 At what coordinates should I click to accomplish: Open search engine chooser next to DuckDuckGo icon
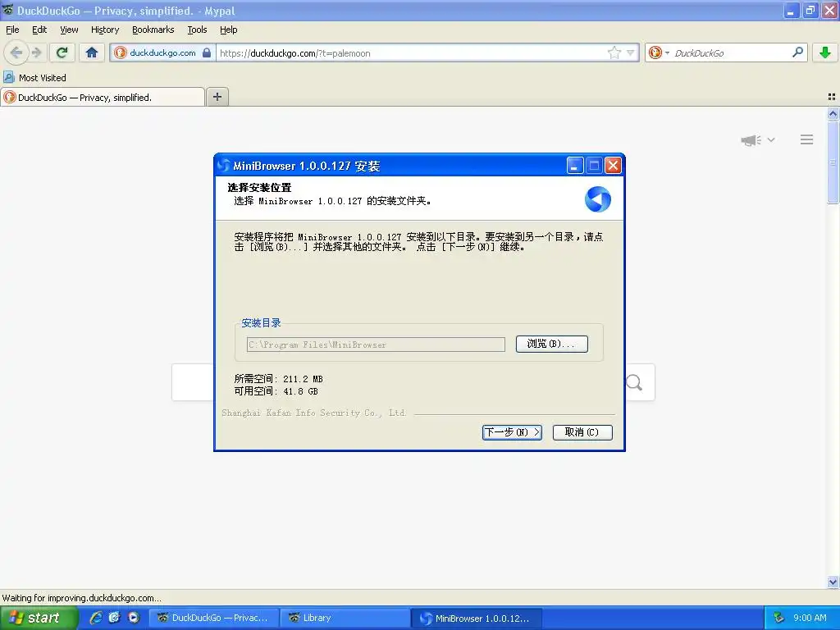[x=667, y=52]
